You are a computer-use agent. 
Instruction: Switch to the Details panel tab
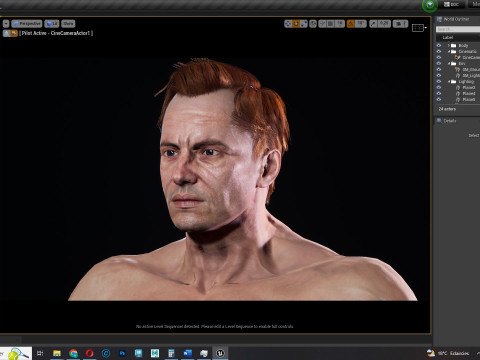(x=450, y=121)
